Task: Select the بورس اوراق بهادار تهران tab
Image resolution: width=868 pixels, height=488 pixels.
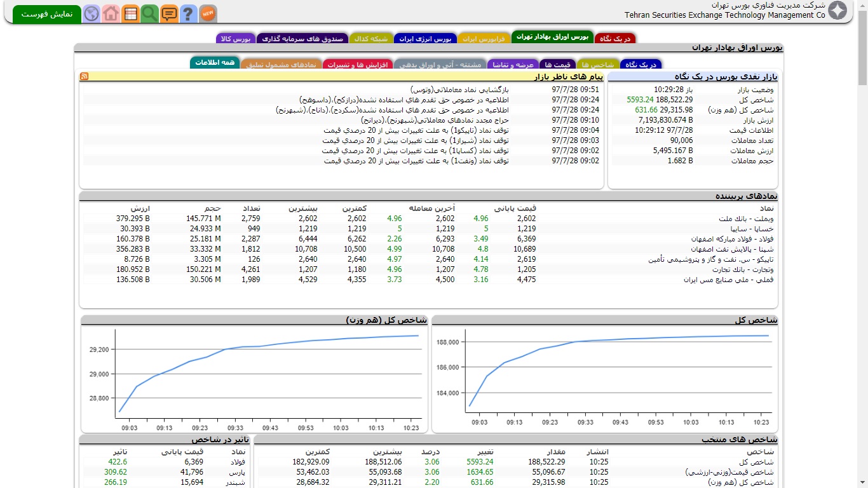Action: [x=552, y=37]
